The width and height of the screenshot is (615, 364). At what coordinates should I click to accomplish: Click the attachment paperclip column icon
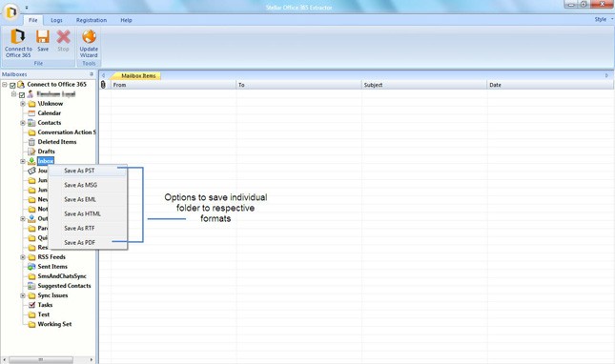(x=103, y=85)
